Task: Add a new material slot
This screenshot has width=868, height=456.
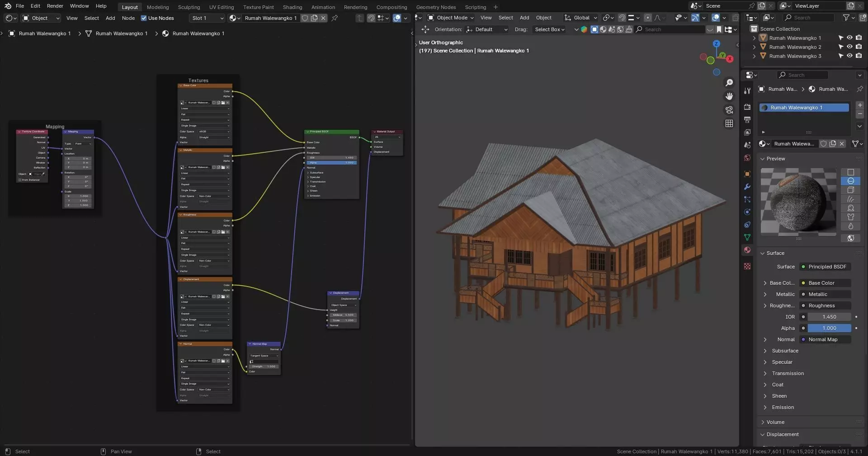Action: coord(860,105)
